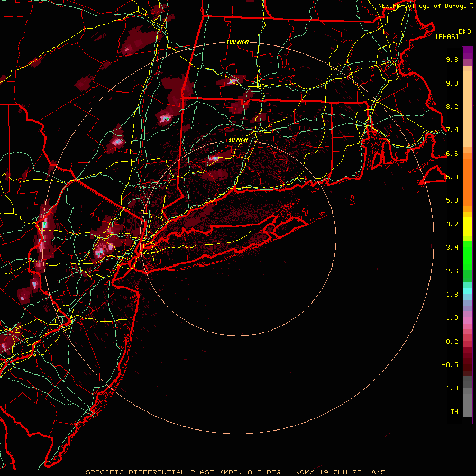Click the light peach color bar segment
The height and width of the screenshot is (476, 476).
(467, 108)
